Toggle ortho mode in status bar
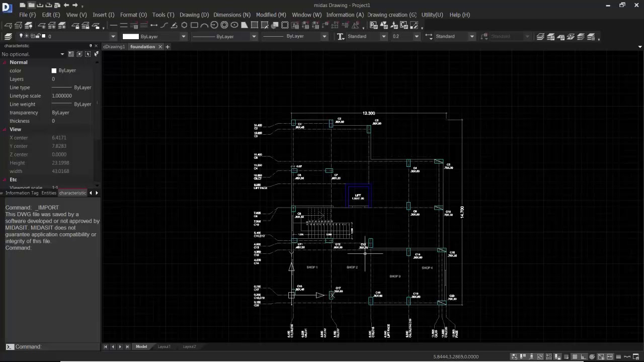This screenshot has width=644, height=362. point(584,356)
